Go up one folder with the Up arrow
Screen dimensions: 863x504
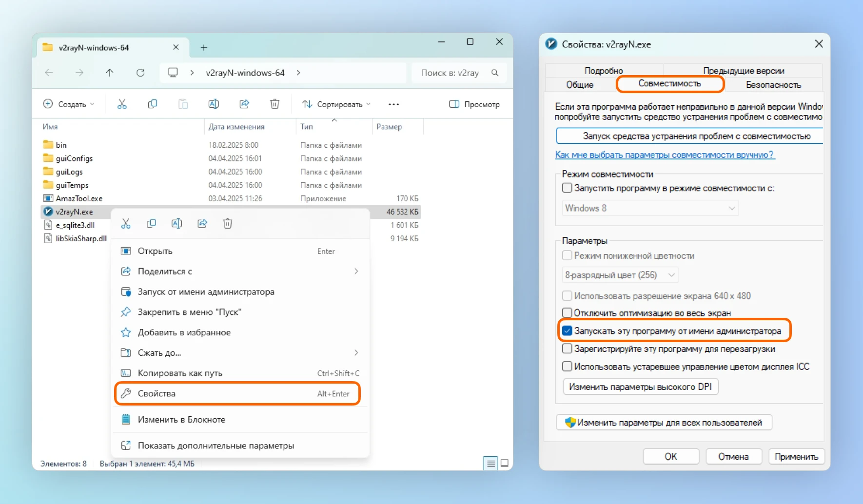[110, 73]
